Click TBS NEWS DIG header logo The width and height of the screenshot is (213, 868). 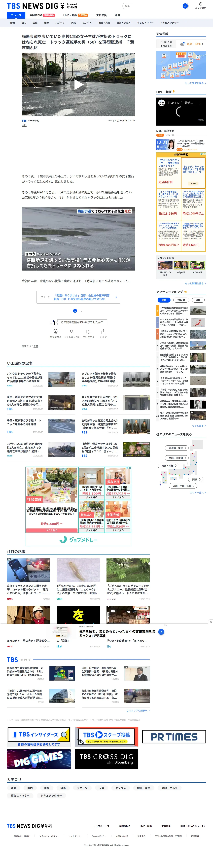pyautogui.click(x=42, y=6)
